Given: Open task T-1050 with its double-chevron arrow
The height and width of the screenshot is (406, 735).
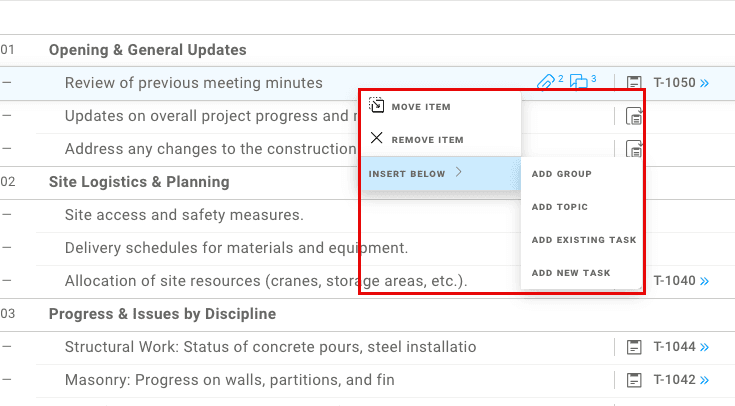Looking at the screenshot, I should [704, 83].
